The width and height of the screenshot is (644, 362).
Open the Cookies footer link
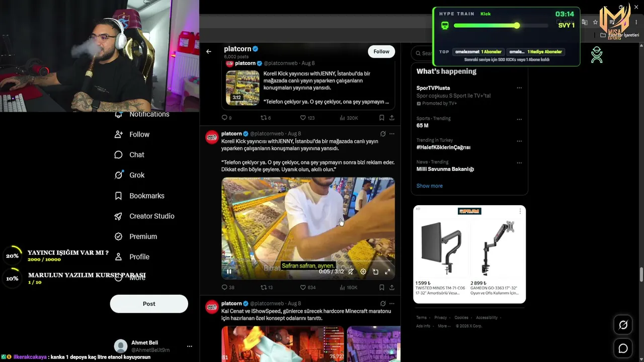click(461, 318)
